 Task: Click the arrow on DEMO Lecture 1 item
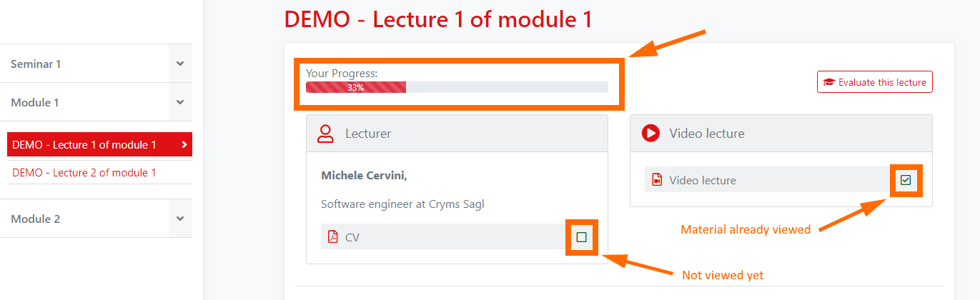[184, 145]
